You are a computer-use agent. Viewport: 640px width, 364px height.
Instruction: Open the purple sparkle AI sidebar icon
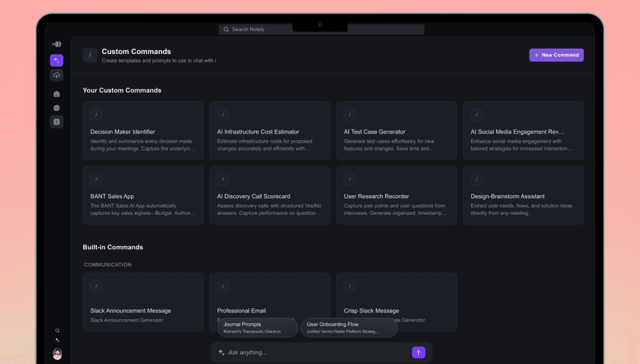pos(56,60)
